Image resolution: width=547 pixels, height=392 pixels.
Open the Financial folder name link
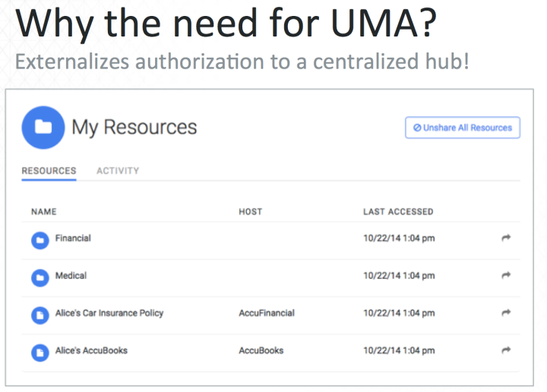pyautogui.click(x=73, y=239)
